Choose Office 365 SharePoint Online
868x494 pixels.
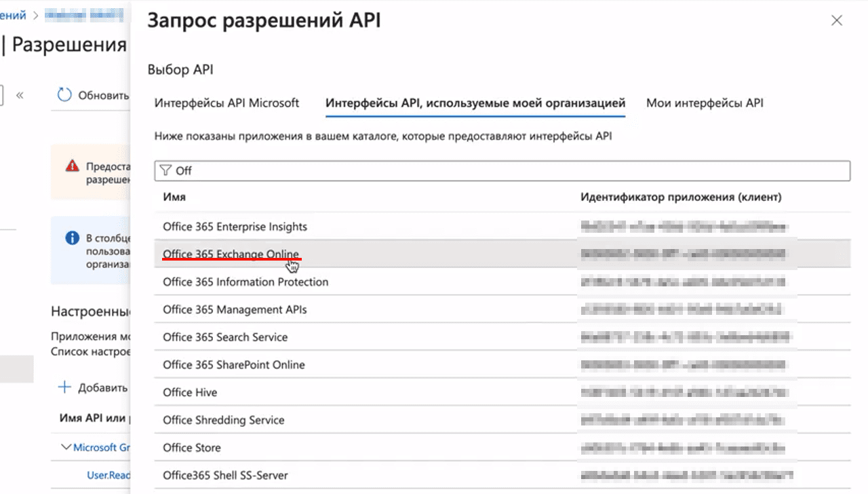coord(502,365)
